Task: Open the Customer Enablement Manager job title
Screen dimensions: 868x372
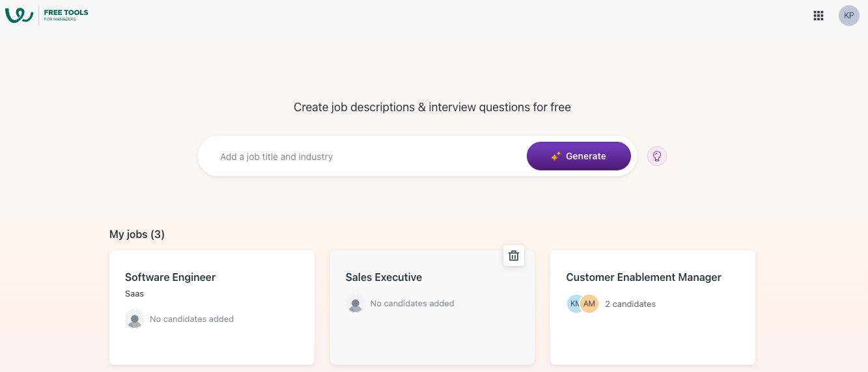Action: (x=644, y=277)
